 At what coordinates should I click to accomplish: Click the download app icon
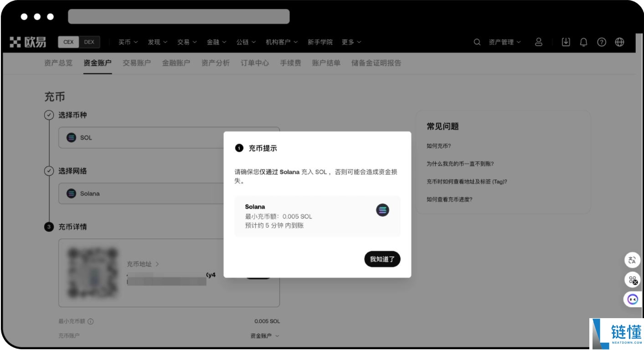[x=566, y=42]
